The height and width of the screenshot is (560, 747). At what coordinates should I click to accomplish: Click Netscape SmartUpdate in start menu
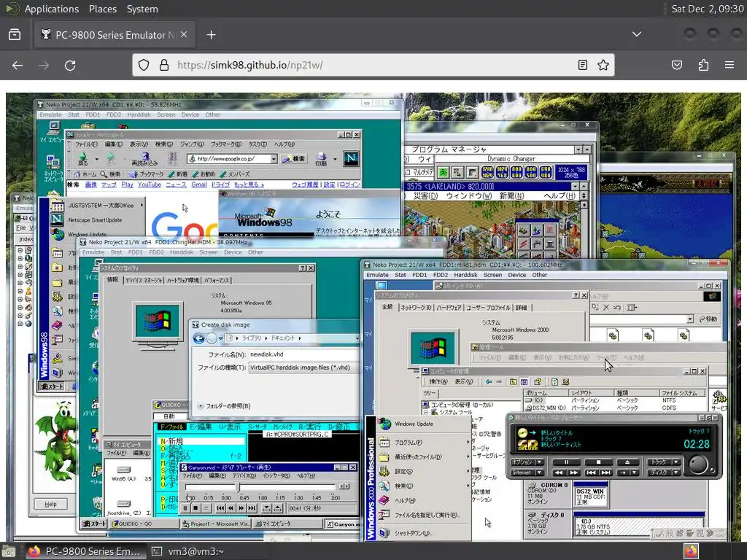[x=95, y=220]
